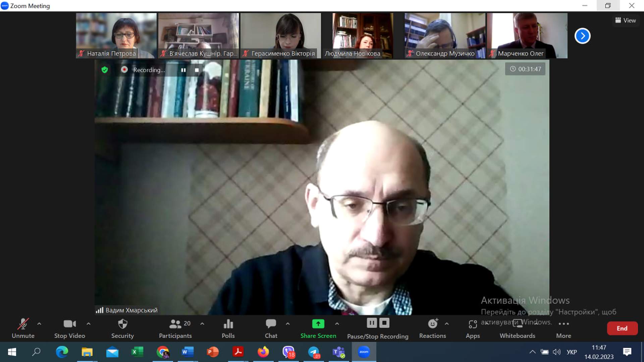
Task: Expand video options arrow beside Stop Video
Action: (x=89, y=324)
